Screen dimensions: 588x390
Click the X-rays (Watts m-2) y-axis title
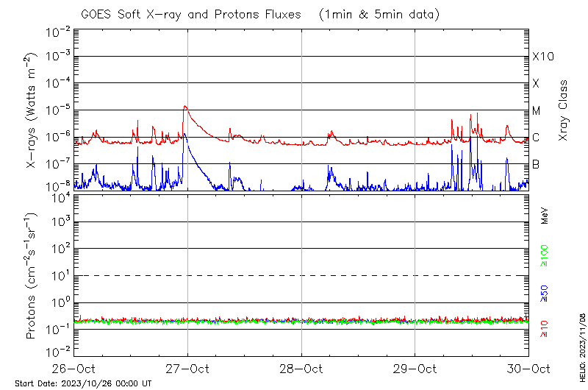point(32,112)
